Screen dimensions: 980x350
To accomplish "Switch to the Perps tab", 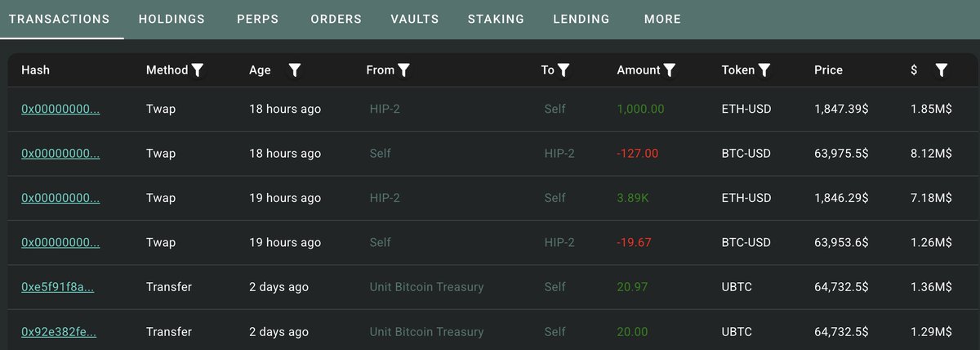I will click(x=257, y=19).
